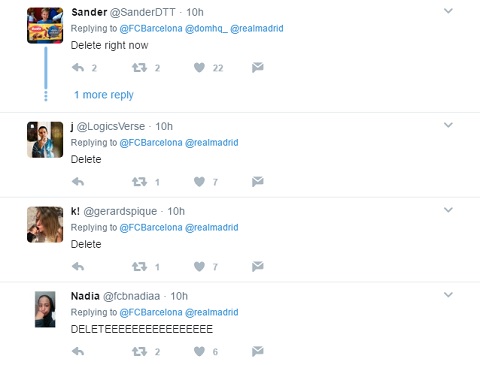Open more options chevron on Sander's tweet
The image size is (480, 365).
click(x=448, y=11)
